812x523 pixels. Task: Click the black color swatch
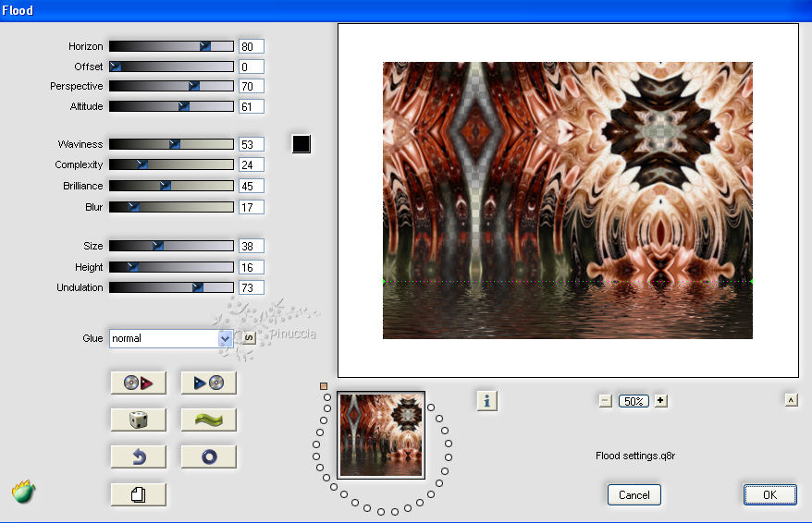pos(301,144)
